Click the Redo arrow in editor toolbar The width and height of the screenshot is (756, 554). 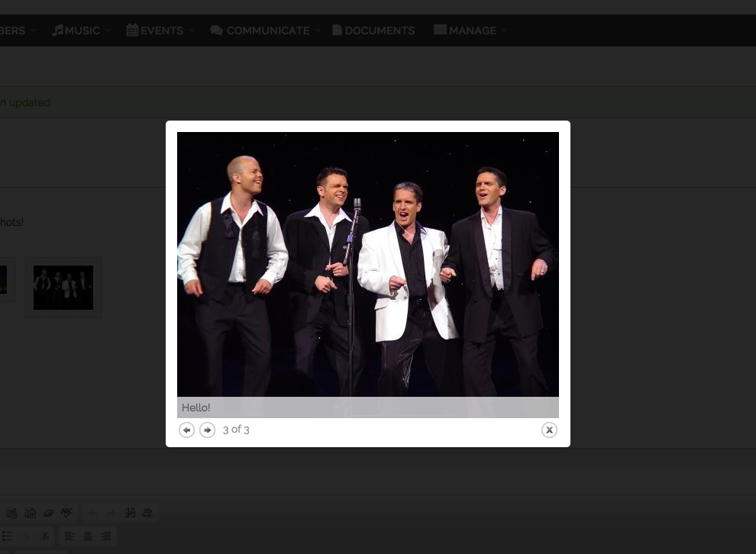pyautogui.click(x=111, y=513)
